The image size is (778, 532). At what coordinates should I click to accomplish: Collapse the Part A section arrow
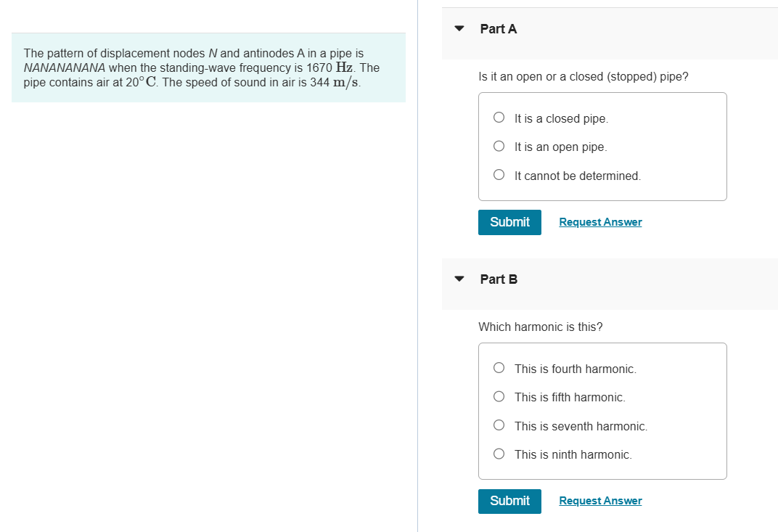pyautogui.click(x=459, y=29)
